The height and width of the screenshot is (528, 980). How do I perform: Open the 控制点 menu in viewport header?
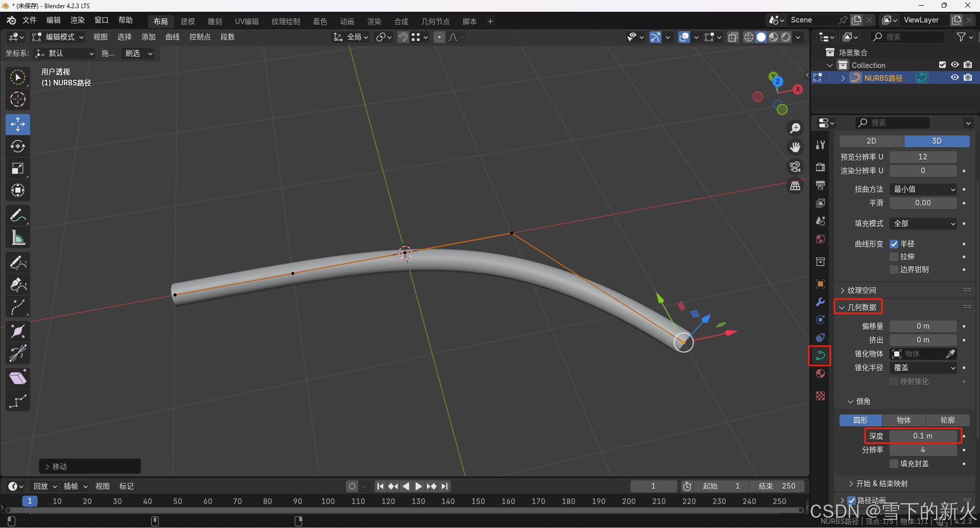200,37
